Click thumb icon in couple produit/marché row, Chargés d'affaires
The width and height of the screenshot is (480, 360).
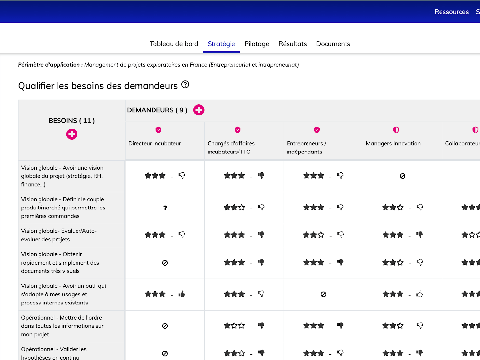pyautogui.click(x=261, y=207)
